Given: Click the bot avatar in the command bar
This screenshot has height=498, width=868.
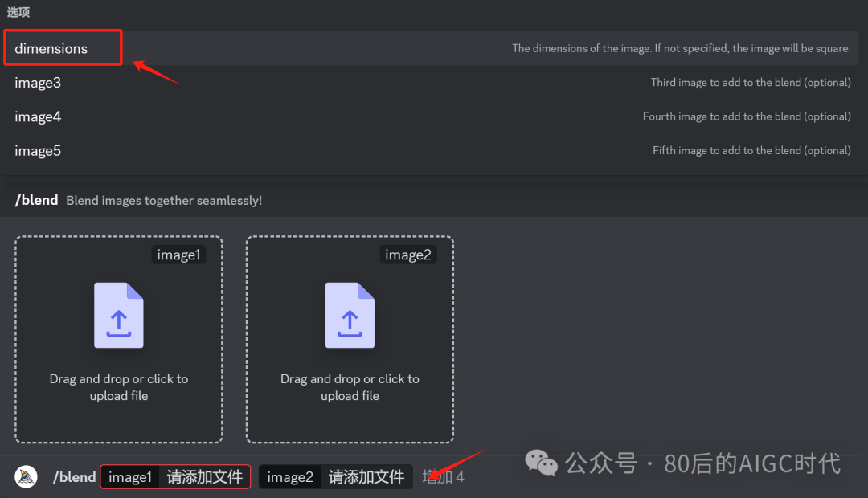Looking at the screenshot, I should [25, 476].
